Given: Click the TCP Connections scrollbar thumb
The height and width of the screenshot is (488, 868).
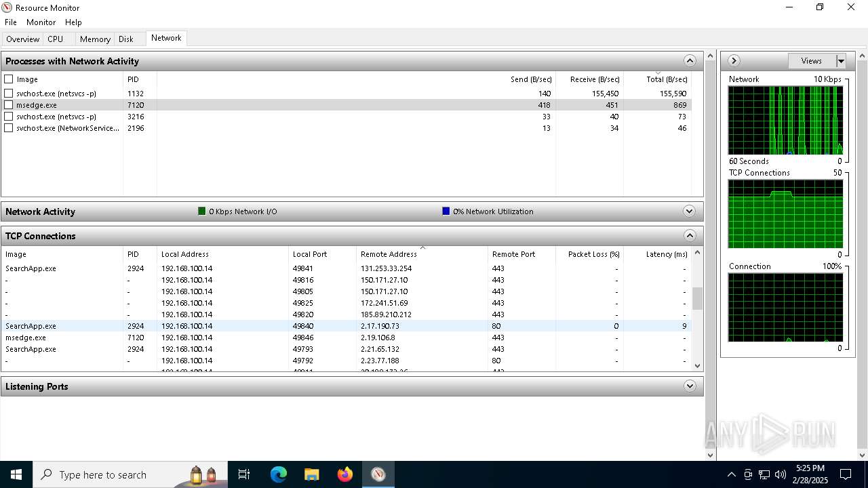Looking at the screenshot, I should tap(697, 298).
